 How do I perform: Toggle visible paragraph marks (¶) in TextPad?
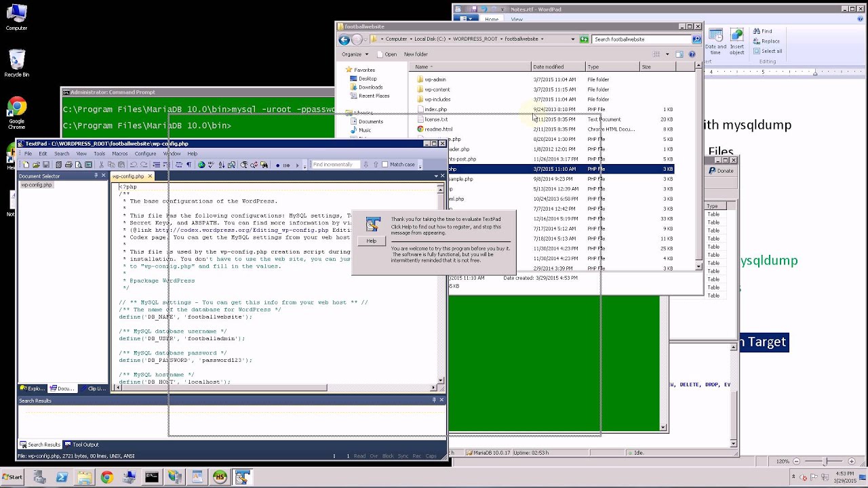click(189, 165)
